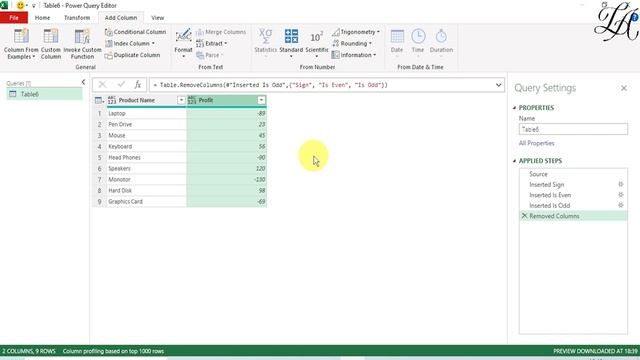Click the Product Name column header
This screenshot has width=640, height=360.
click(x=146, y=100)
